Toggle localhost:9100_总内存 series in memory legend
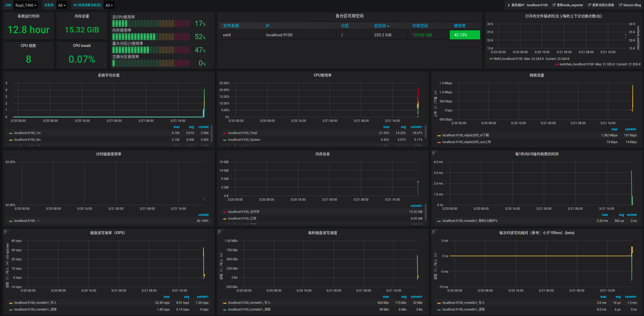 [244, 212]
